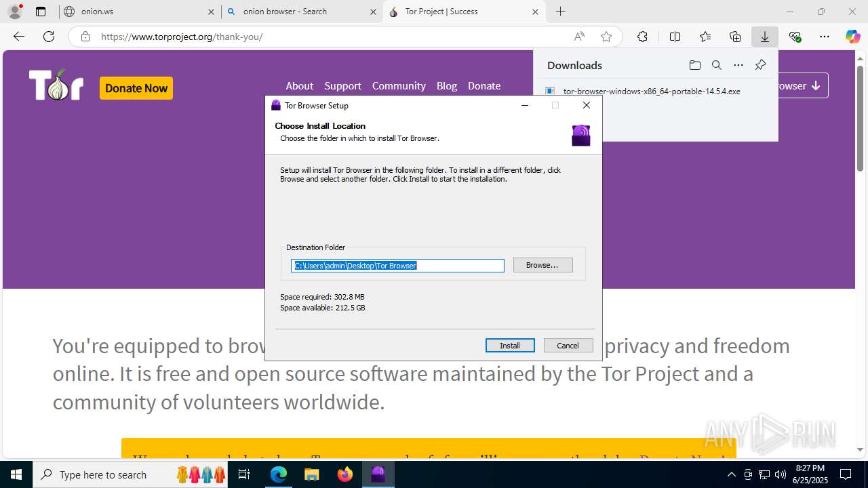
Task: Open network tray icon
Action: point(764,474)
